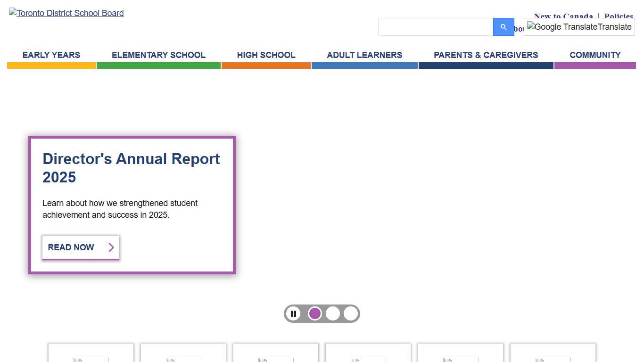
Task: Open the Director's Annual Report 2025 heading
Action: (x=131, y=168)
